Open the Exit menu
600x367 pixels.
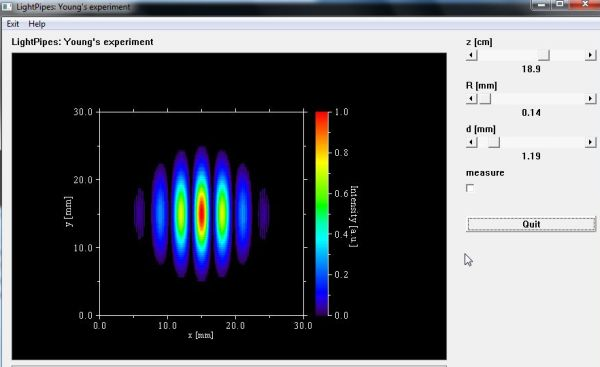13,24
